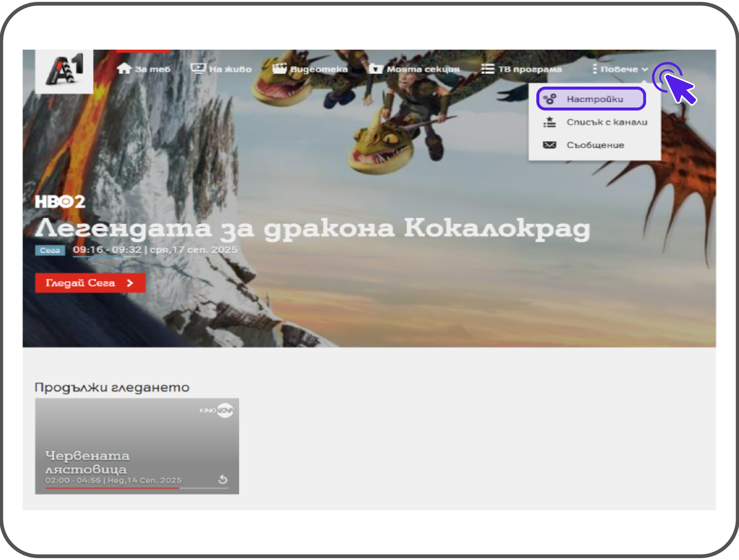Click the channel list star icon
The height and width of the screenshot is (560, 739).
coord(550,122)
